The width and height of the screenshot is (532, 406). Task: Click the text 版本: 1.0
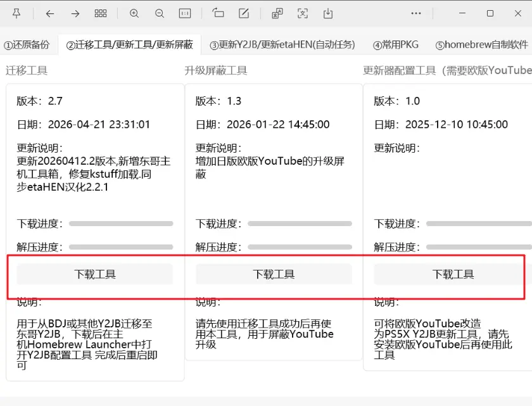[x=396, y=101]
